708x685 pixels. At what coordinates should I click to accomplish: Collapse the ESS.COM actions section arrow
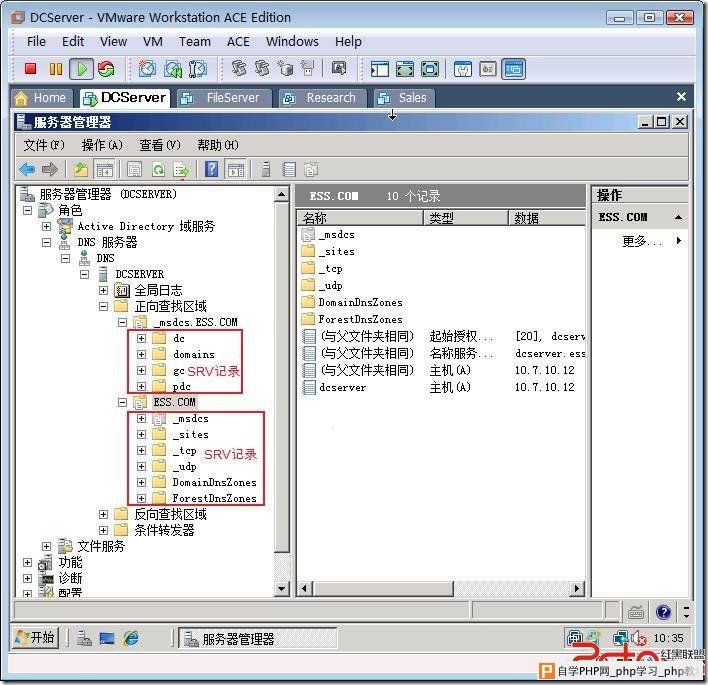678,217
